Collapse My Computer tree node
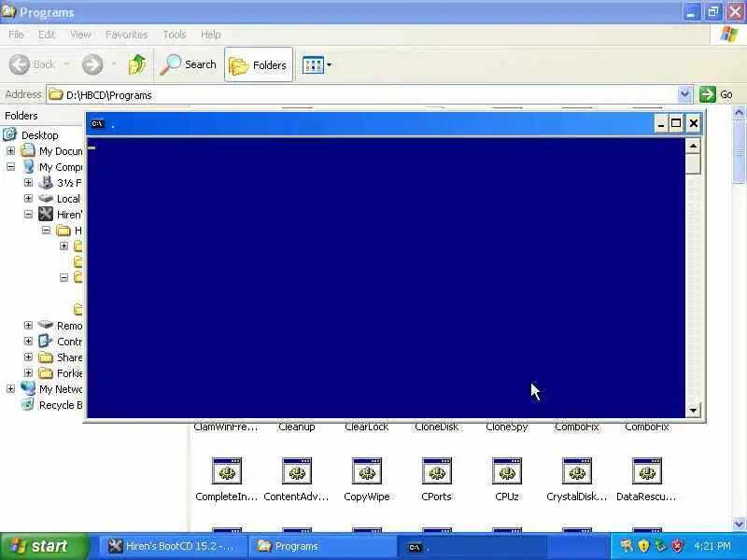This screenshot has height=560, width=747. [10, 167]
